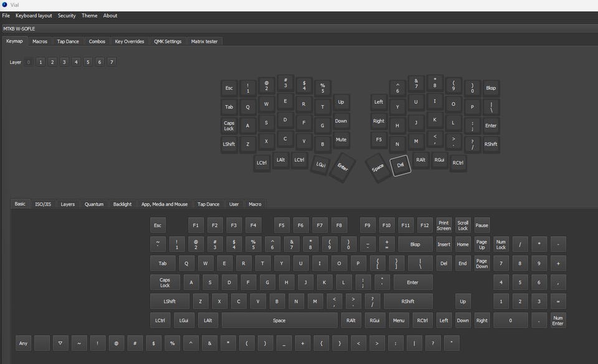The height and width of the screenshot is (364, 598).
Task: Switch to the ISO/JIS keycode tab
Action: tap(43, 204)
